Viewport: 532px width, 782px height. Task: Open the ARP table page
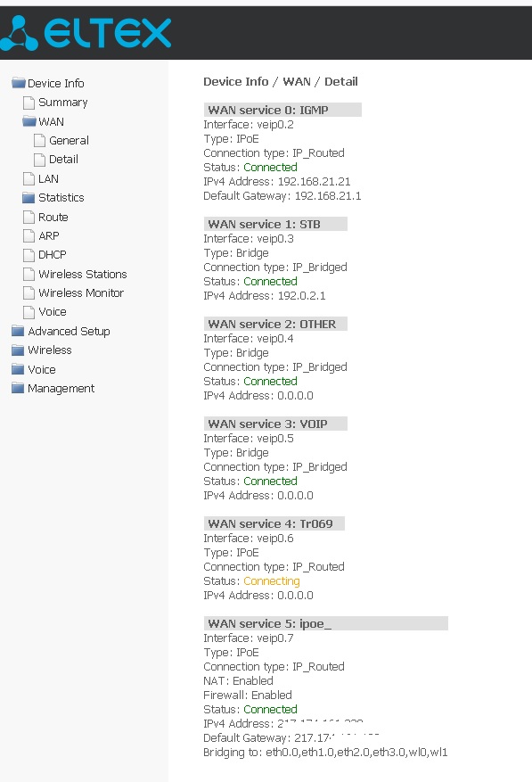click(49, 236)
